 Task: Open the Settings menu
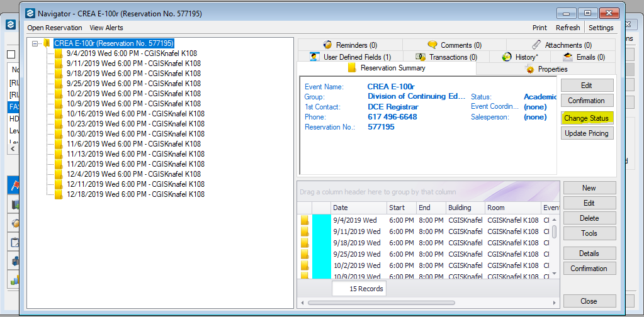(x=601, y=28)
